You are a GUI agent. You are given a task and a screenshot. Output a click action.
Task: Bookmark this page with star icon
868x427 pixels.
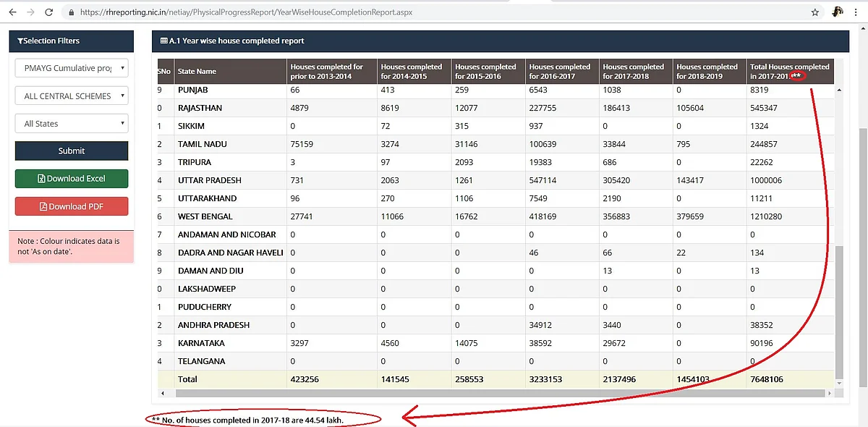pyautogui.click(x=815, y=12)
